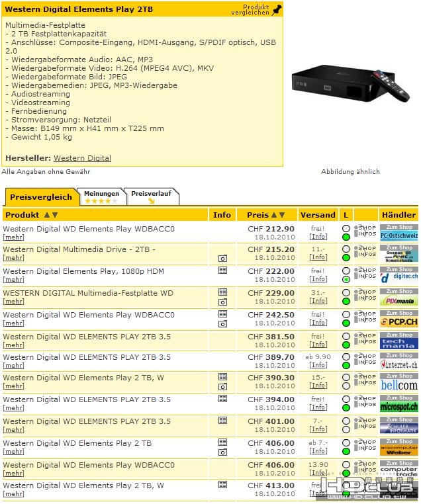Open Shop Infos for digitec.ch
Viewport: 421px width, 504px height.
point(365,273)
